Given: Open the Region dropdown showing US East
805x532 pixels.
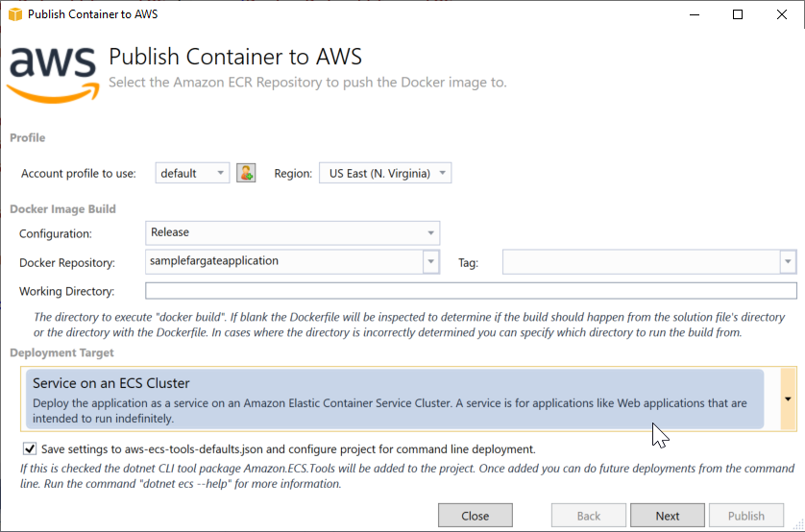Looking at the screenshot, I should tap(385, 174).
